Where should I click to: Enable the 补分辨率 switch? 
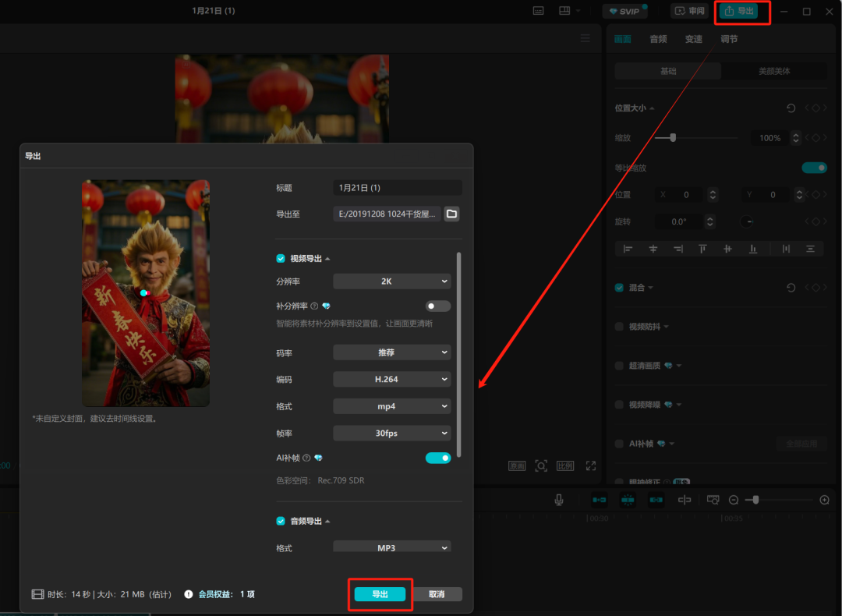(x=437, y=306)
